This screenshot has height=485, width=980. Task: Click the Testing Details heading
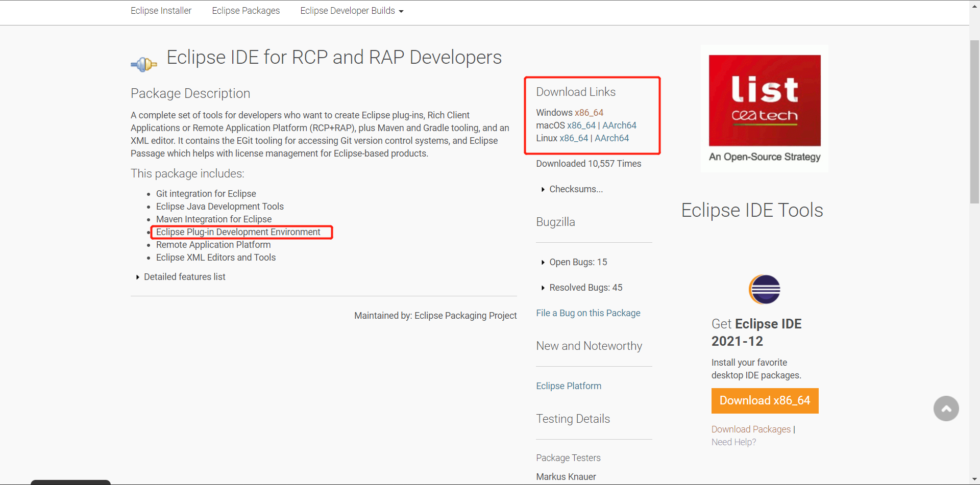(573, 419)
